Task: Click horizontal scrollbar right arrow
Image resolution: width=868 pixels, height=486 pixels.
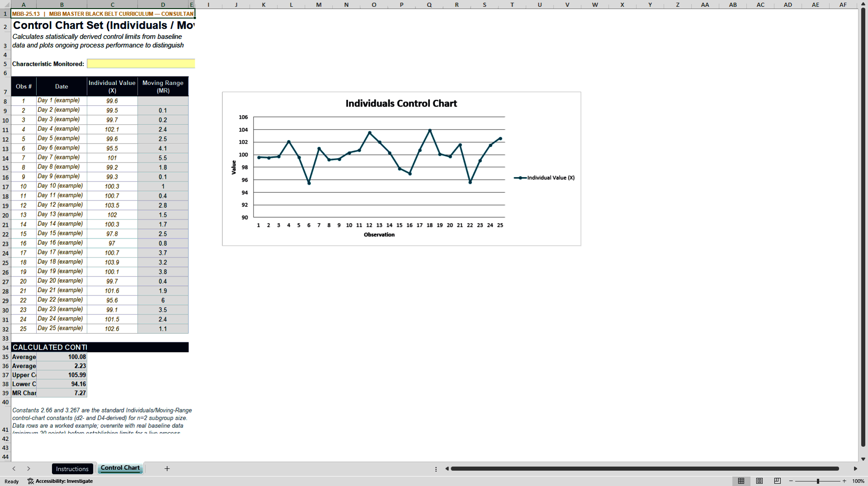Action: coord(855,469)
